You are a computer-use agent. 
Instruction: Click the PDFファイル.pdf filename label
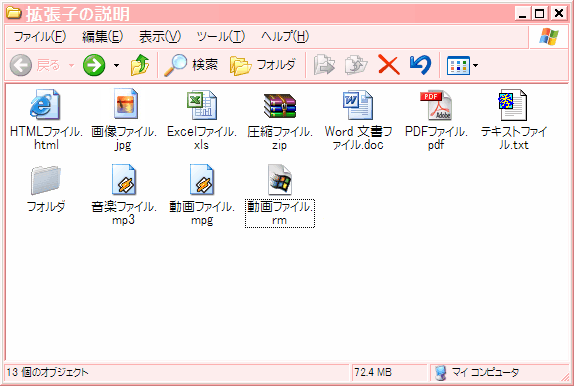coord(436,138)
